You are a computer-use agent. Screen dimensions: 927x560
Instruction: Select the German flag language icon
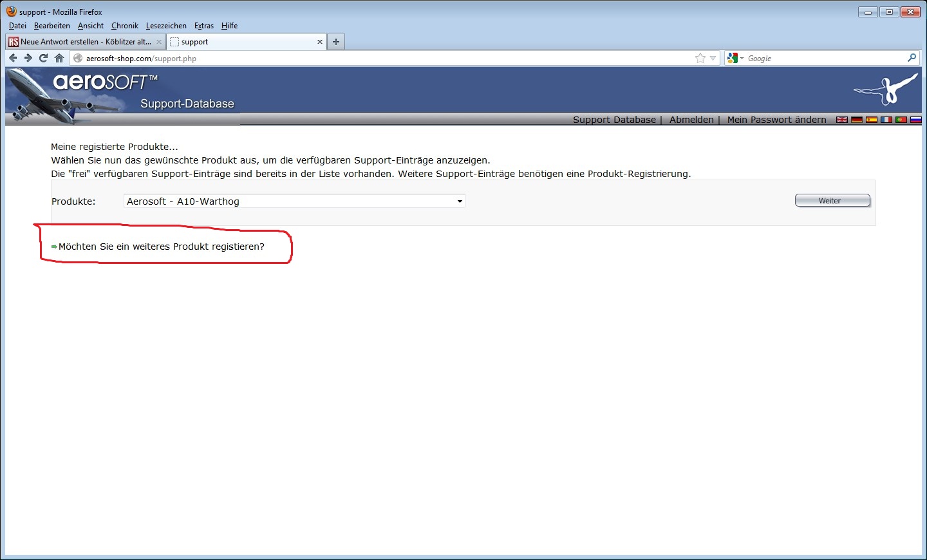(856, 120)
